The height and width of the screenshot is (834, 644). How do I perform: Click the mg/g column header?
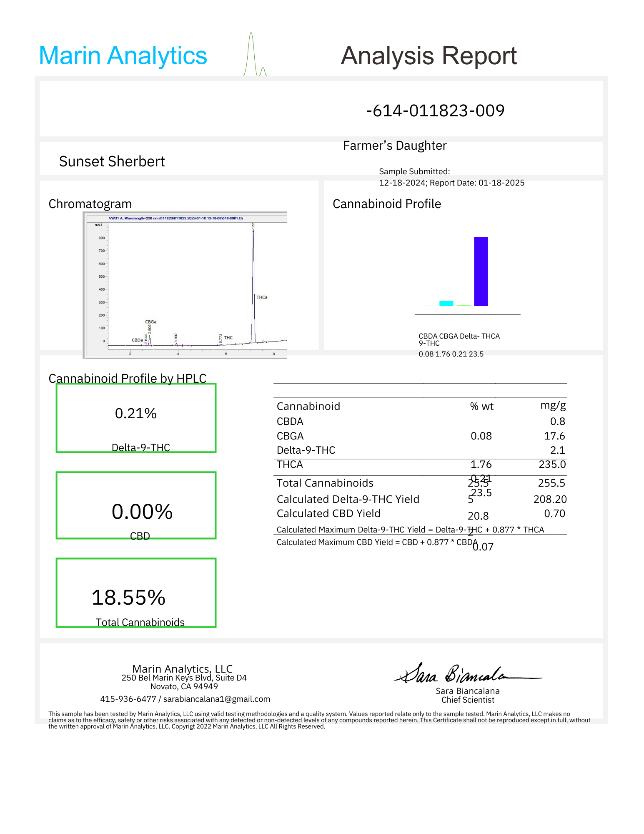point(553,405)
